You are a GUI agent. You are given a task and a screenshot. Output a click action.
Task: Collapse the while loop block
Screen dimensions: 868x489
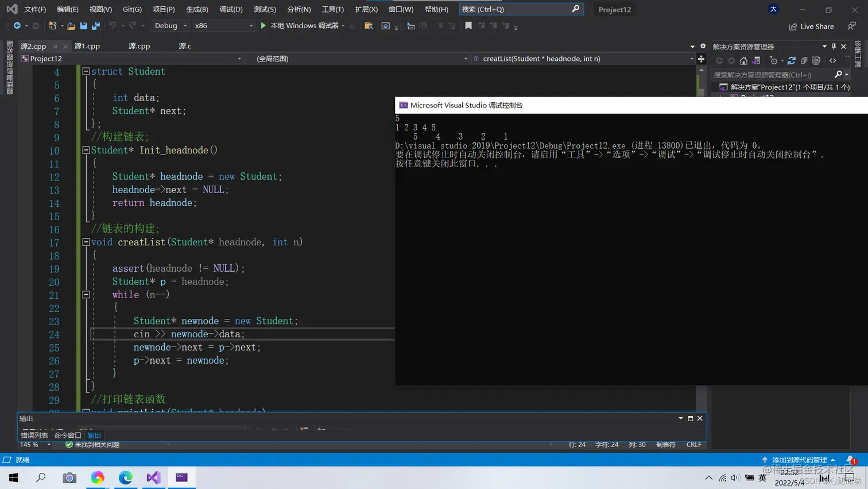coord(86,294)
